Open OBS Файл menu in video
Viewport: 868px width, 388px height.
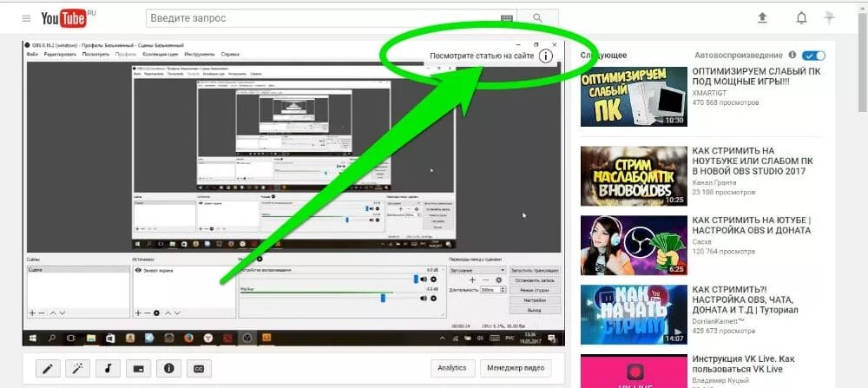[x=31, y=54]
